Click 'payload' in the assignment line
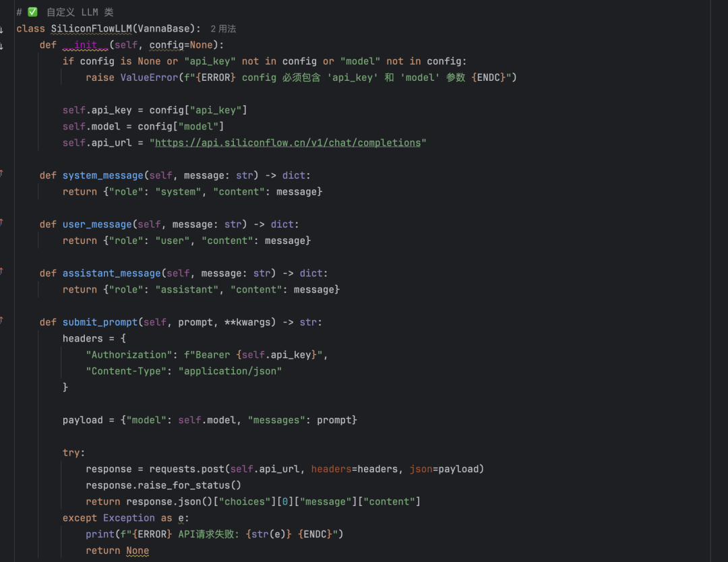This screenshot has width=728, height=562. pos(83,420)
